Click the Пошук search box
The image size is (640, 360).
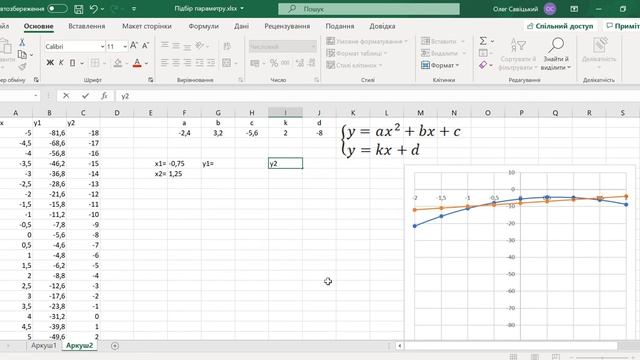(x=369, y=9)
